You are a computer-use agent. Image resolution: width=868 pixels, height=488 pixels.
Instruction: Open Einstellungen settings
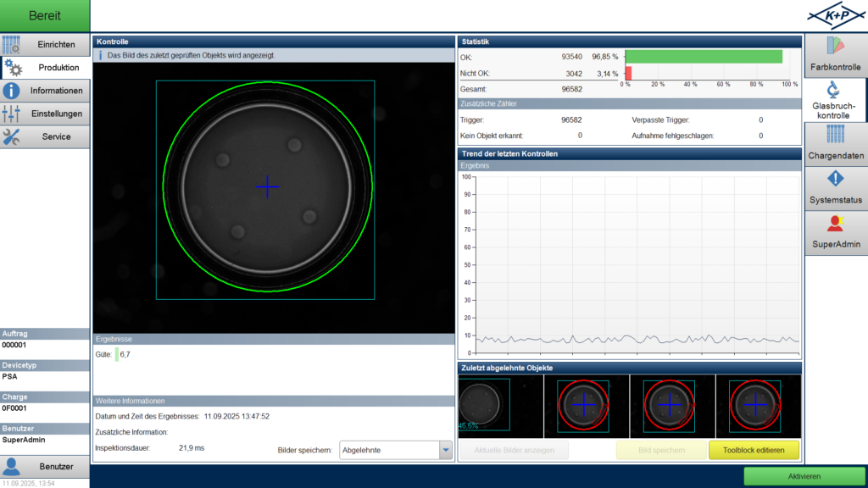tap(45, 114)
